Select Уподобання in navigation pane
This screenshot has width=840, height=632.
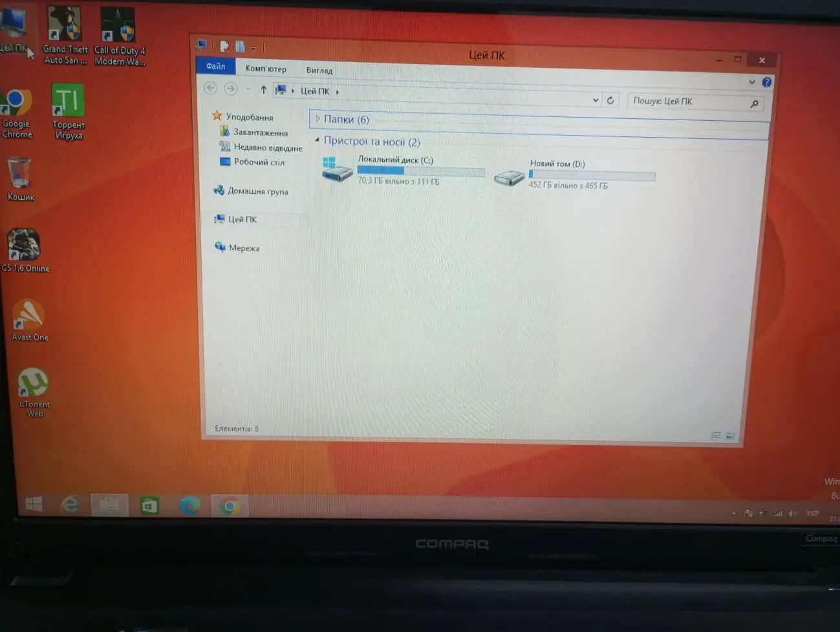[242, 116]
